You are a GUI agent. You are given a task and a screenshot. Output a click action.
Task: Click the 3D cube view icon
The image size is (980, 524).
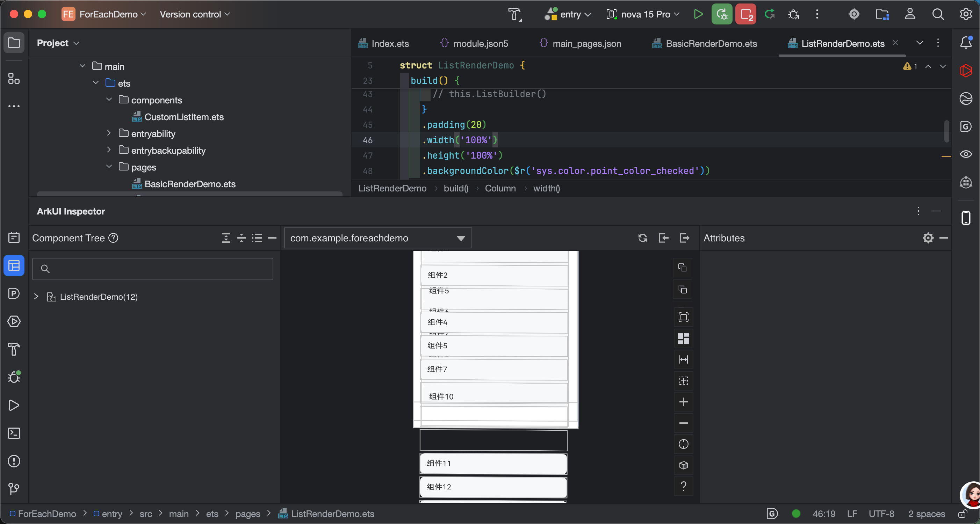click(683, 465)
